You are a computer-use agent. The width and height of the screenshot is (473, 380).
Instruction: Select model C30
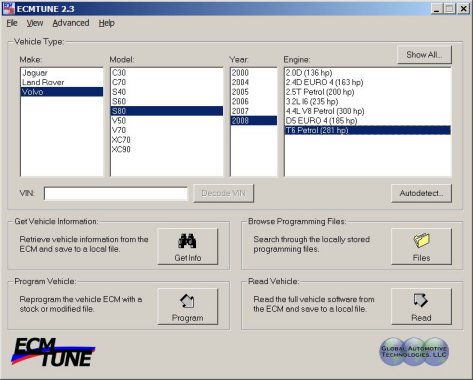click(x=167, y=73)
